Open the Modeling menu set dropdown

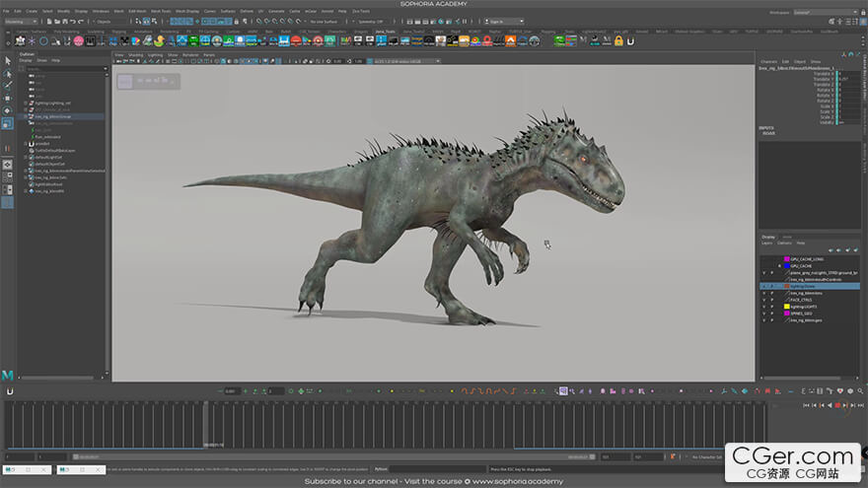pyautogui.click(x=21, y=22)
